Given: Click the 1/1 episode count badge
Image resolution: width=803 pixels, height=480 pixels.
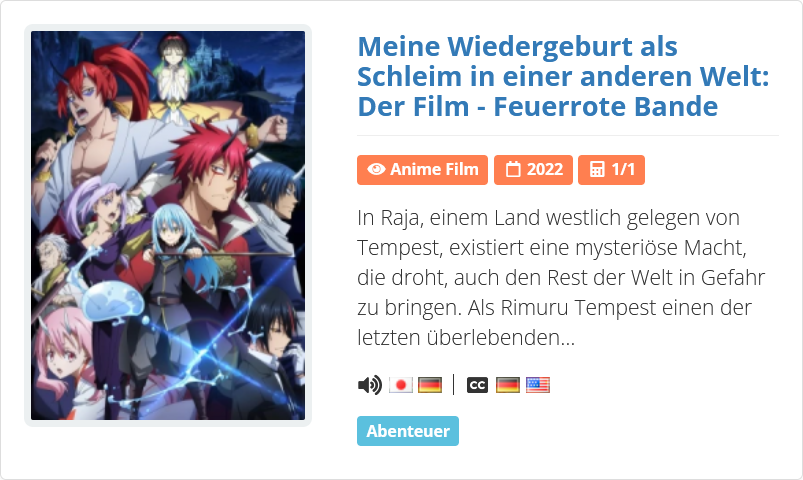Looking at the screenshot, I should click(x=611, y=170).
